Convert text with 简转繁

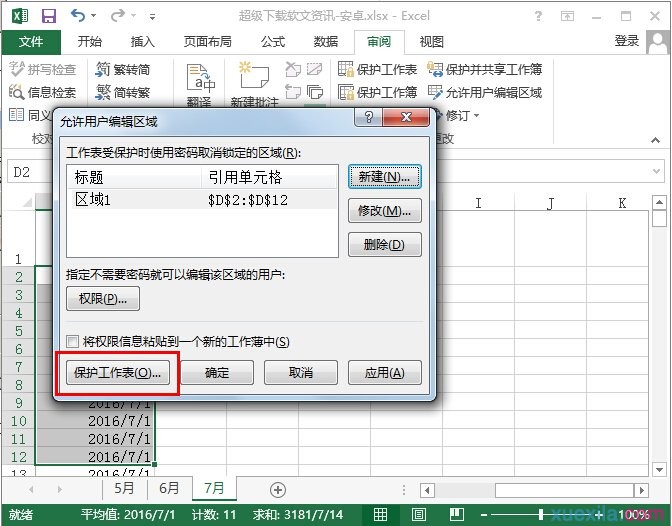click(x=123, y=92)
